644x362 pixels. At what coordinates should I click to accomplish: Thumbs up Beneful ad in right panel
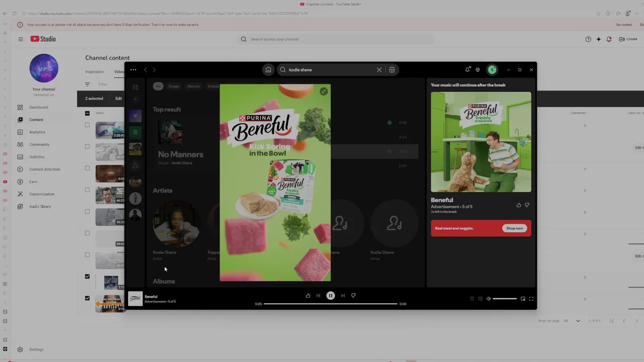[x=519, y=205]
